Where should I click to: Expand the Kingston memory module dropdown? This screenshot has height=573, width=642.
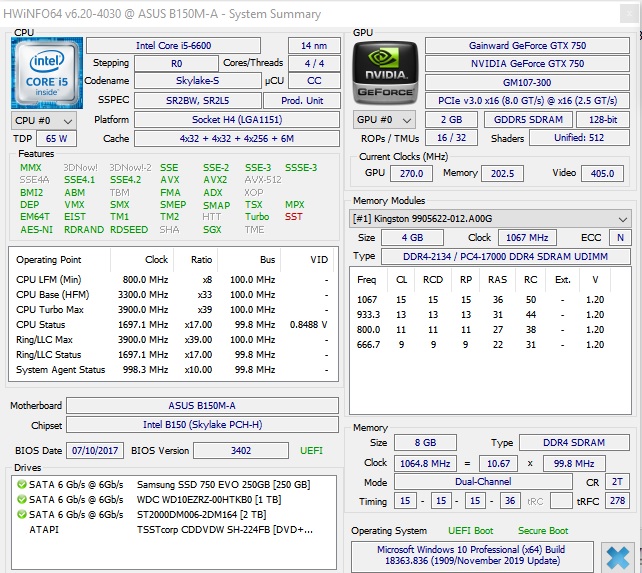(x=490, y=219)
